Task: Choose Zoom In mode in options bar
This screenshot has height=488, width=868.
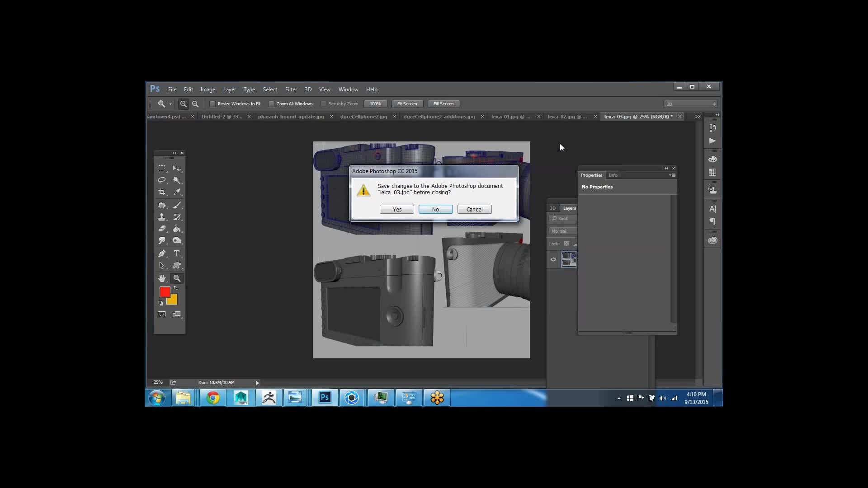Action: click(183, 104)
